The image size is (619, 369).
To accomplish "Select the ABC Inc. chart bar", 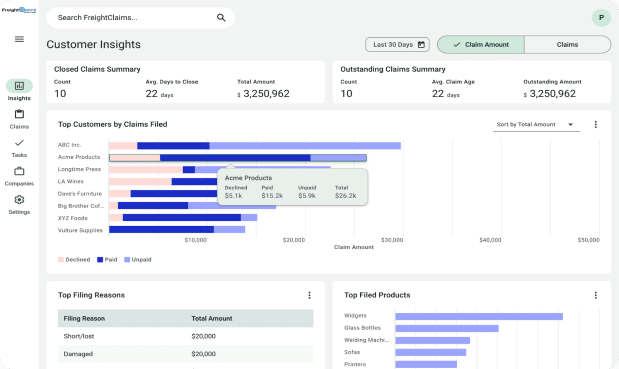I will (255, 146).
